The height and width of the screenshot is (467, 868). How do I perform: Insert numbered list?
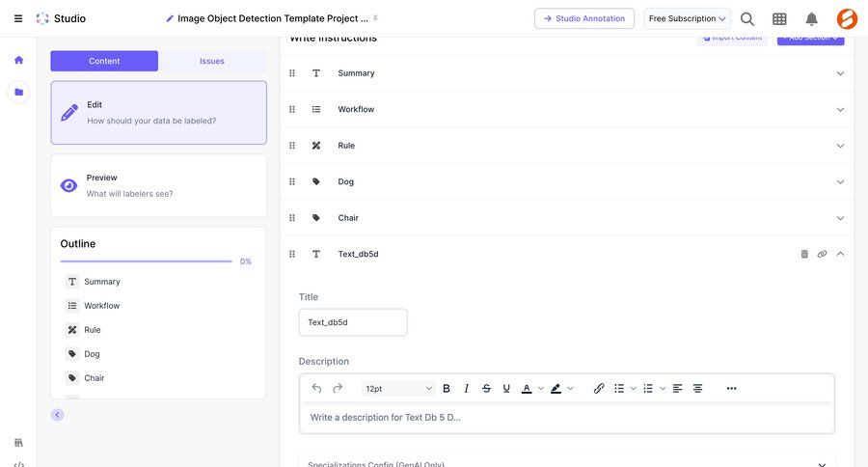648,388
